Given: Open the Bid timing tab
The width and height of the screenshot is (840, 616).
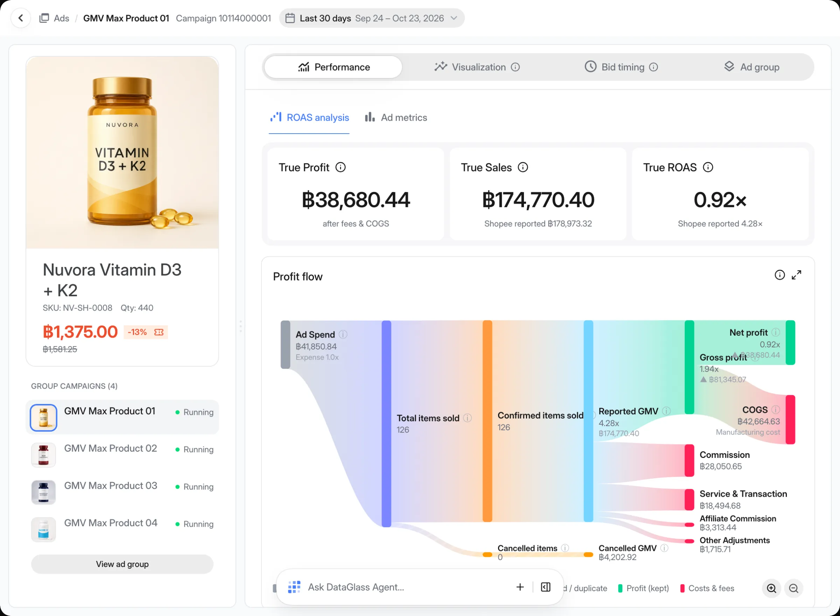Looking at the screenshot, I should click(x=621, y=67).
